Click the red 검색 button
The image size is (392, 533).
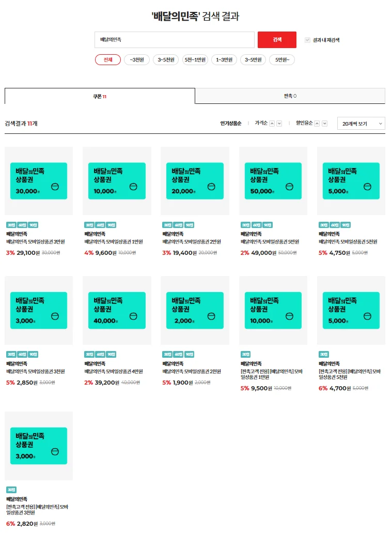click(x=277, y=39)
